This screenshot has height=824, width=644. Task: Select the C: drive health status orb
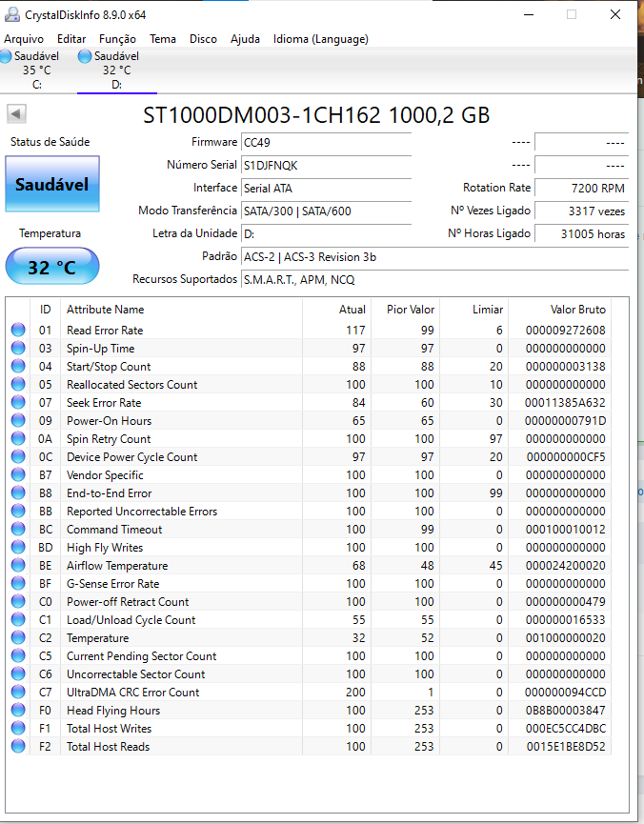(x=6, y=56)
